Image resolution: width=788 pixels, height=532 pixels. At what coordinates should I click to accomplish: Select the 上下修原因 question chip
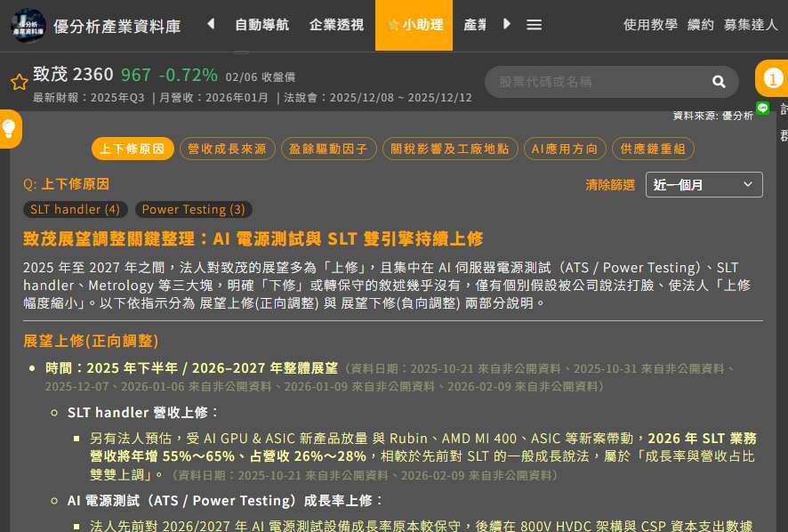(132, 149)
